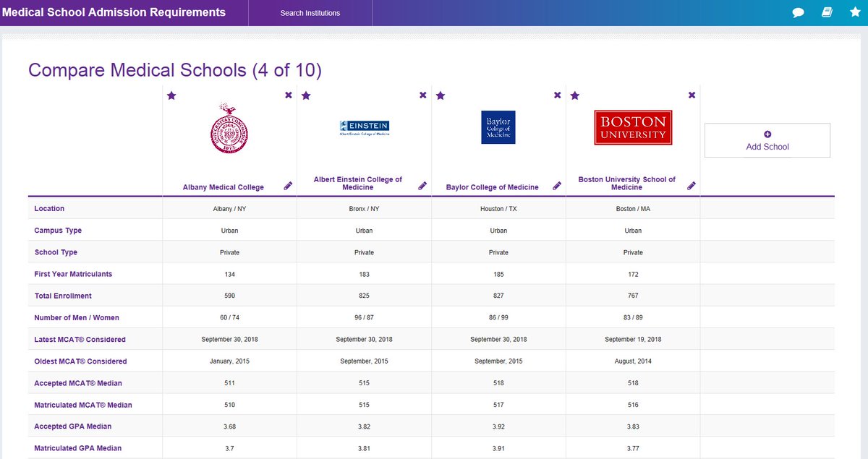Select Accepted GPA Median row label
Screen dimensions: 868x459
point(73,426)
